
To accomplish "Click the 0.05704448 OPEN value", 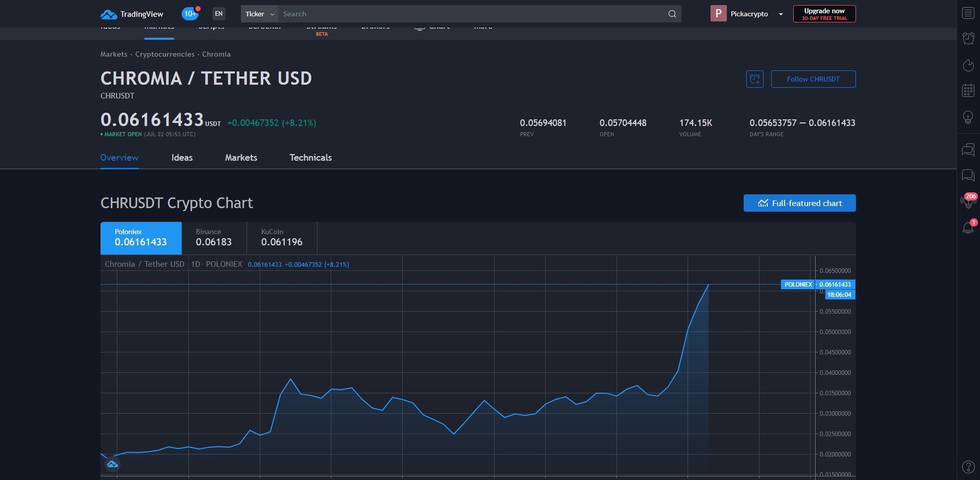I will tap(623, 123).
